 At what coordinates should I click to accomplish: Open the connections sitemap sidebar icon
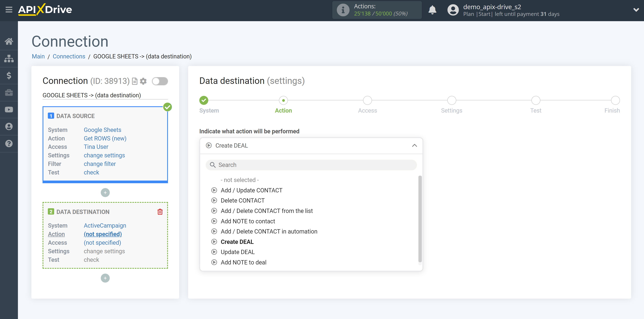[9, 58]
